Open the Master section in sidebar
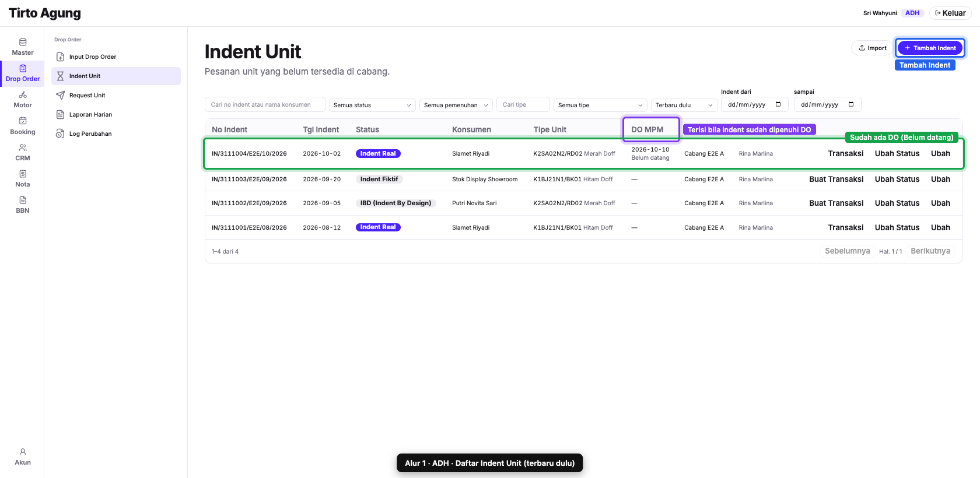980x478 pixels. (x=22, y=47)
